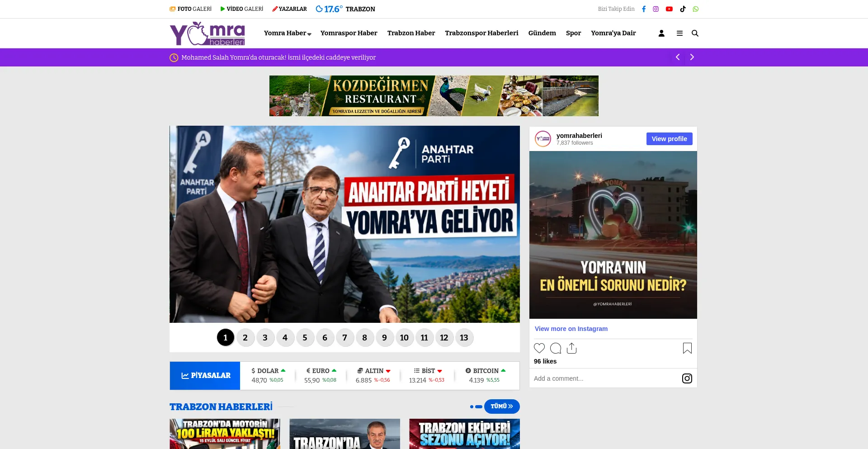Open Foto Galeri link

click(x=190, y=9)
